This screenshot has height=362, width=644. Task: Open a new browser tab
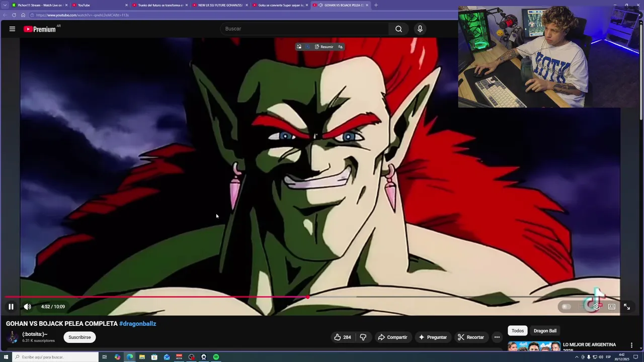tap(376, 5)
